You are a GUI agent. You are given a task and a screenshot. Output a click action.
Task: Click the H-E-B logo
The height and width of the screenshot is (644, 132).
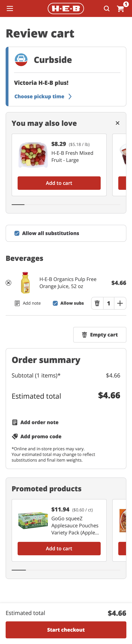pos(66,9)
